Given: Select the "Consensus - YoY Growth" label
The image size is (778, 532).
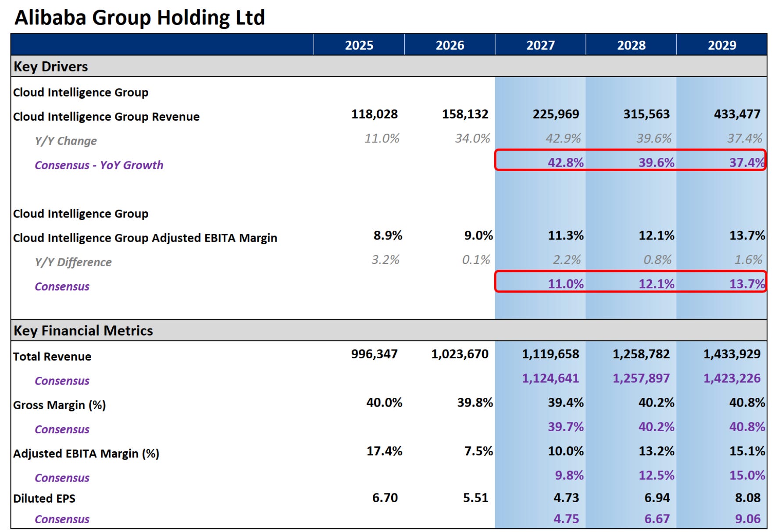Looking at the screenshot, I should [x=99, y=165].
